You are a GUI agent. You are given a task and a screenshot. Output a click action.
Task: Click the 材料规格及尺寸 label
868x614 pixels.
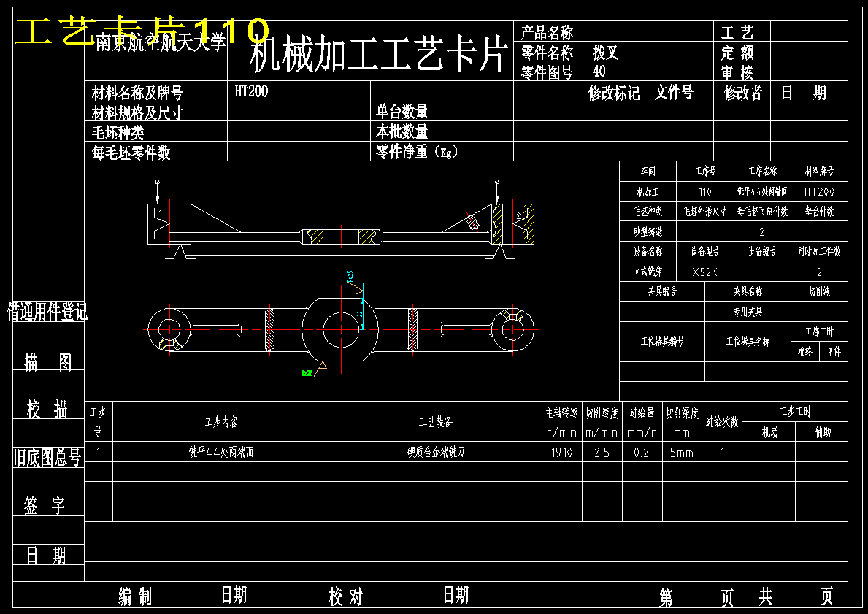(x=137, y=113)
